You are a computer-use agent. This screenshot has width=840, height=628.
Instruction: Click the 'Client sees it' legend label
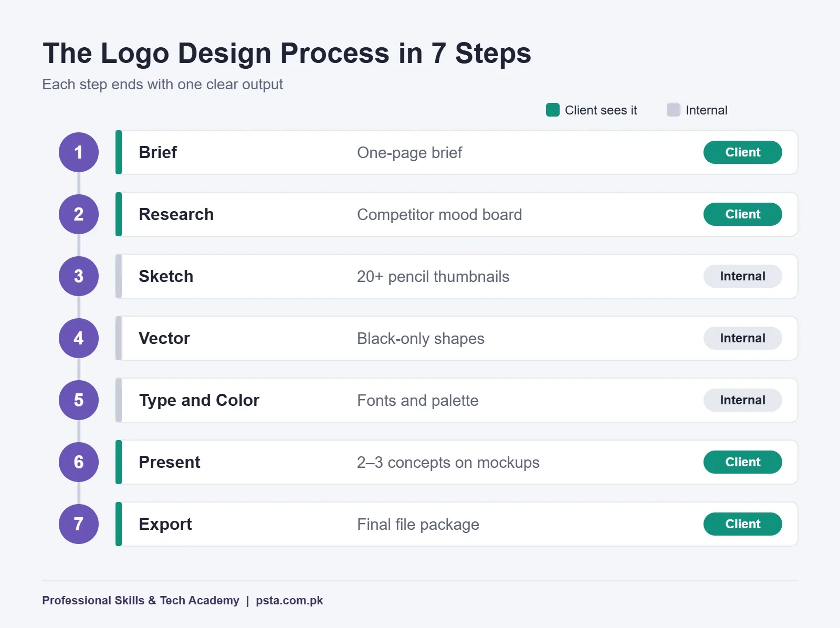click(601, 110)
